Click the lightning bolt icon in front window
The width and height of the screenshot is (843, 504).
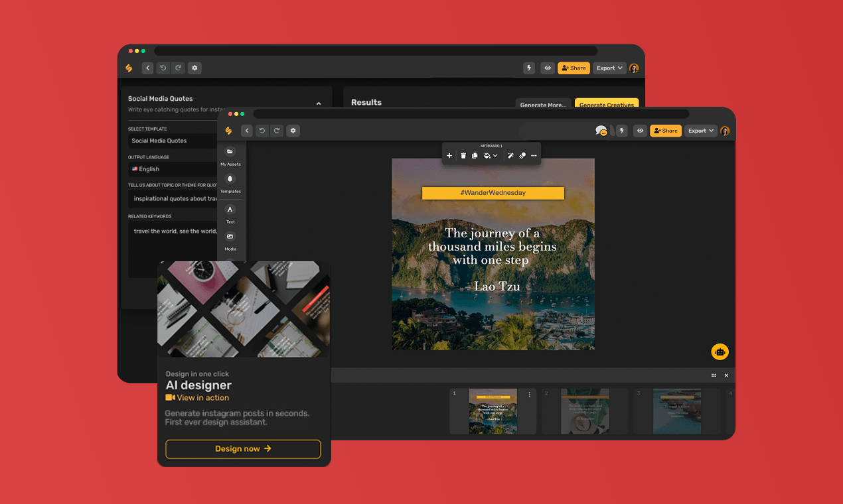point(622,131)
